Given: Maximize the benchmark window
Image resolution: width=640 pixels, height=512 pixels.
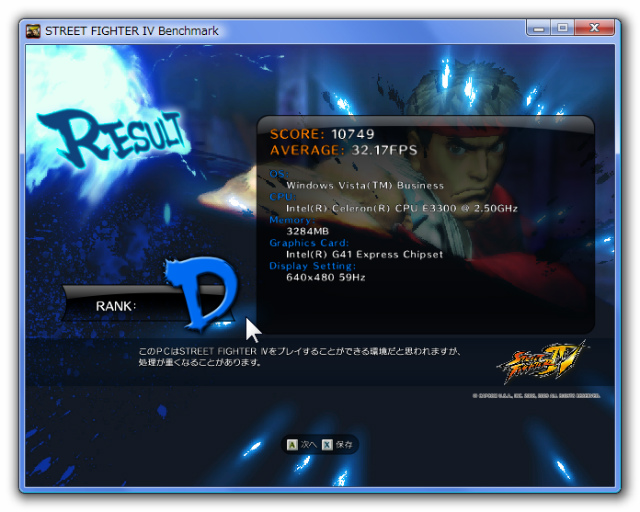Looking at the screenshot, I should point(562,28).
